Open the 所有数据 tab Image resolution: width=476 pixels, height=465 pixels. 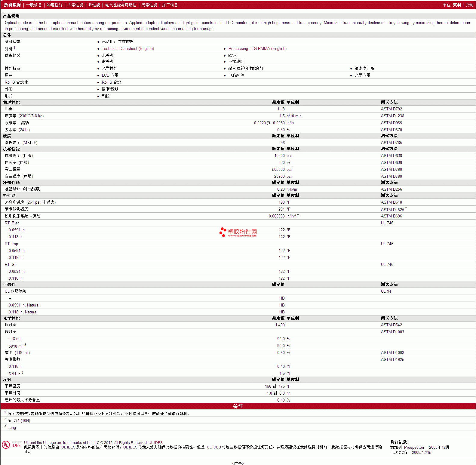[12, 5]
